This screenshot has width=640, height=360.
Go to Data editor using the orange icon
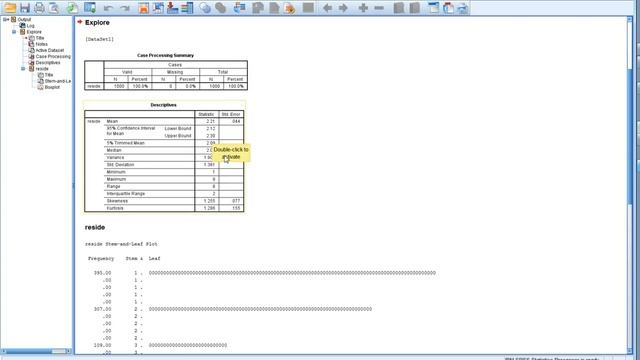pos(143,7)
